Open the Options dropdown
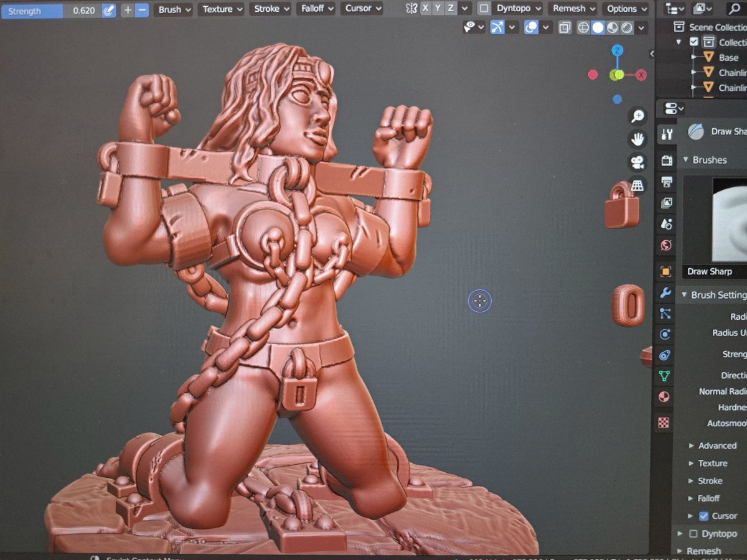 [625, 9]
